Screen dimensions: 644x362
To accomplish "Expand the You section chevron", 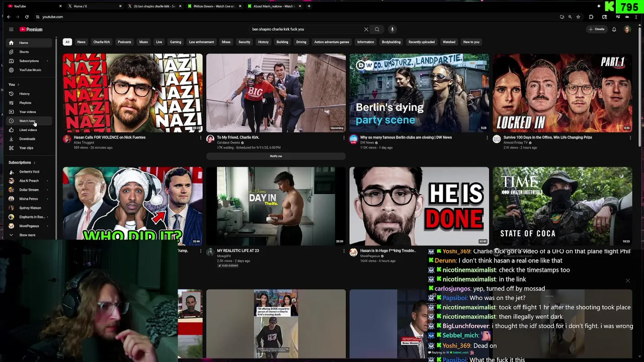I will coord(18,84).
